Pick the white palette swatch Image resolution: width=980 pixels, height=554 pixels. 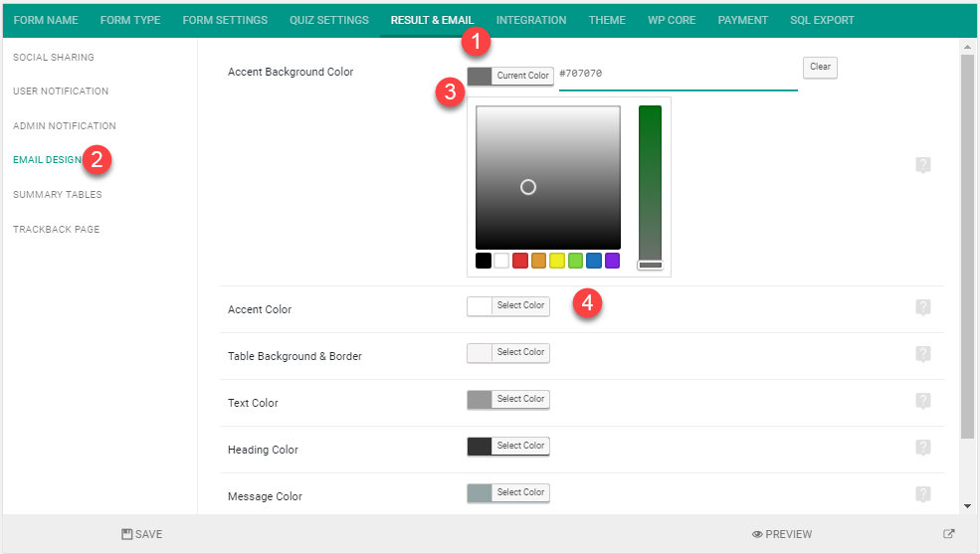point(501,261)
